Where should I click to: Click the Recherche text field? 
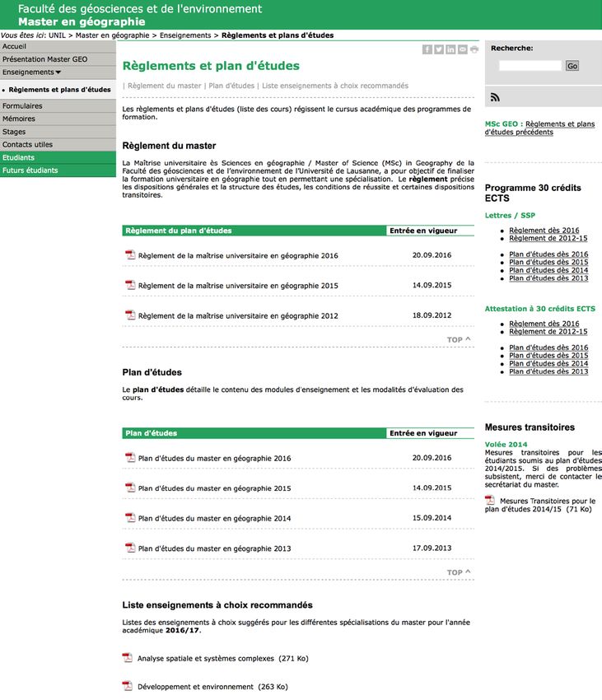[x=530, y=66]
